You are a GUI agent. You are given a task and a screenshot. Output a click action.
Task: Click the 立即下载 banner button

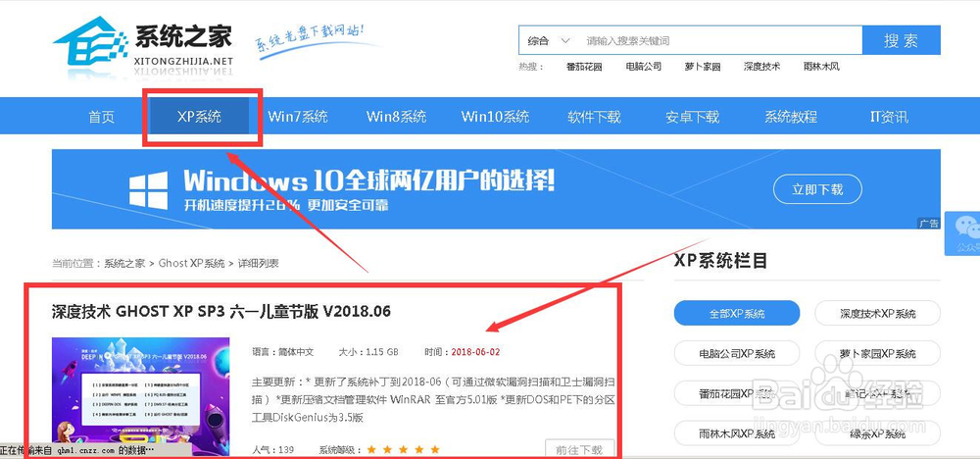[x=817, y=189]
